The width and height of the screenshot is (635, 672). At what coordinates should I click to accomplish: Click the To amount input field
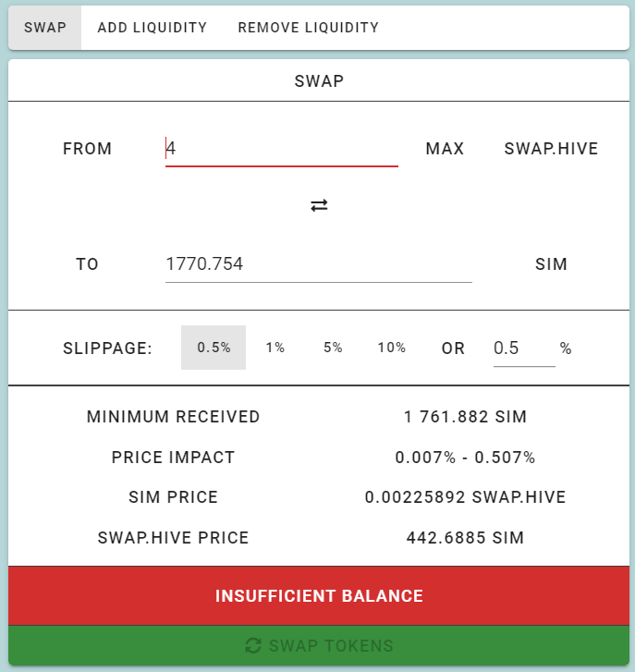click(x=318, y=264)
